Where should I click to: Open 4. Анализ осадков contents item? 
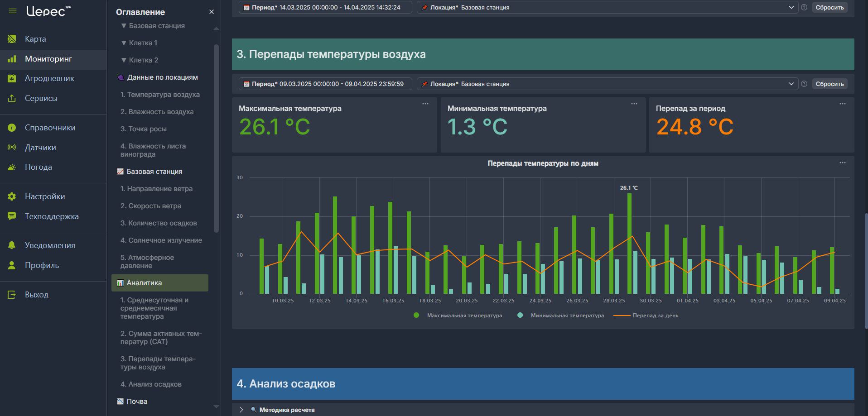(x=151, y=384)
